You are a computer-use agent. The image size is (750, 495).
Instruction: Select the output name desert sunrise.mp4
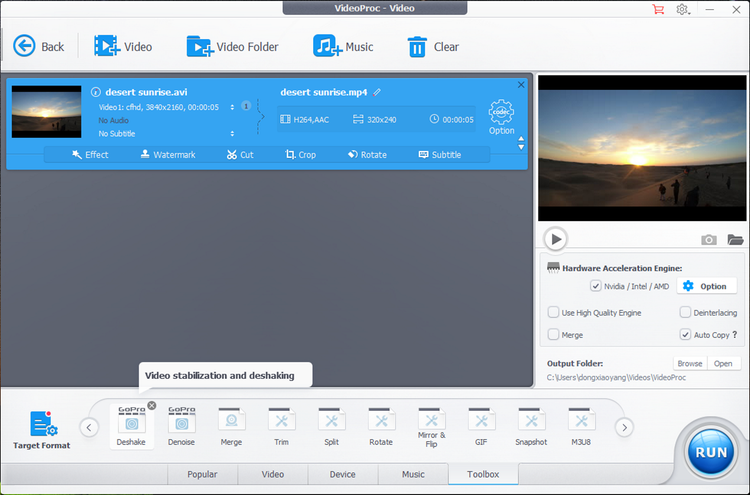[x=324, y=92]
